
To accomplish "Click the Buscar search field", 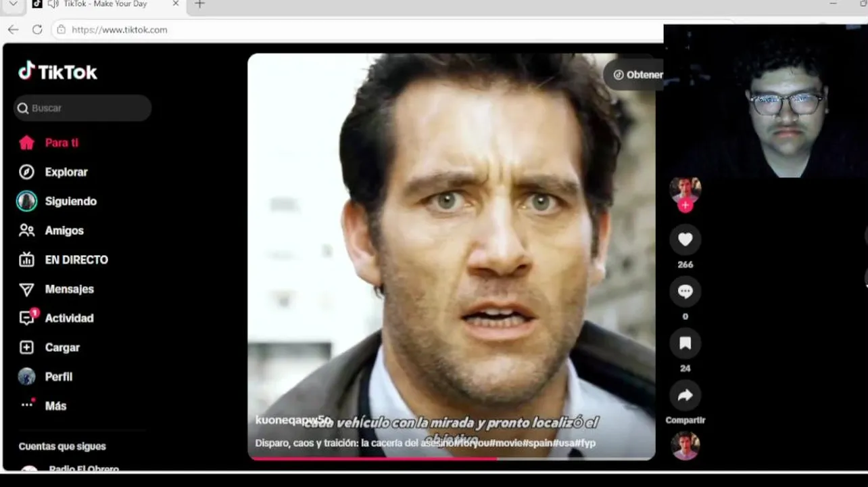I will click(82, 108).
